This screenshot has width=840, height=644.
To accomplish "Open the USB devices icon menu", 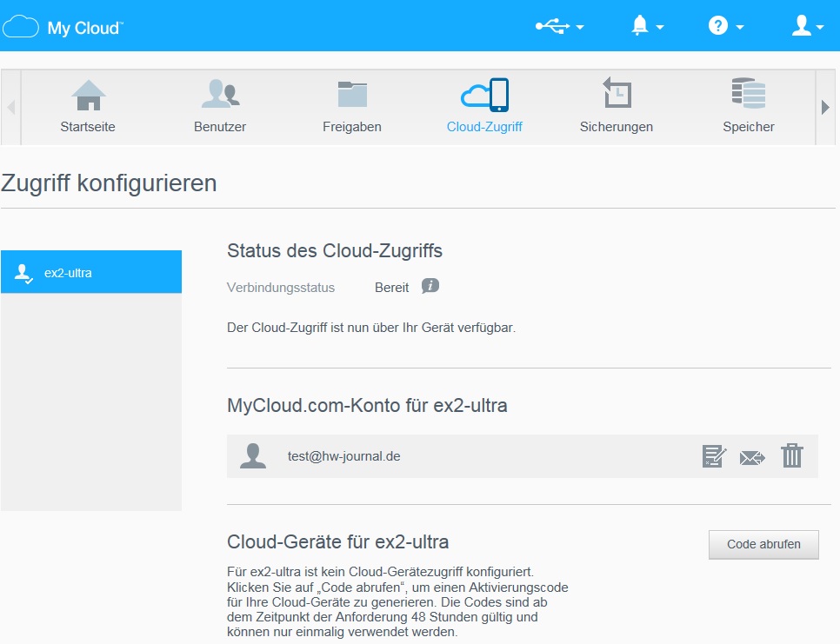I will pos(552,26).
